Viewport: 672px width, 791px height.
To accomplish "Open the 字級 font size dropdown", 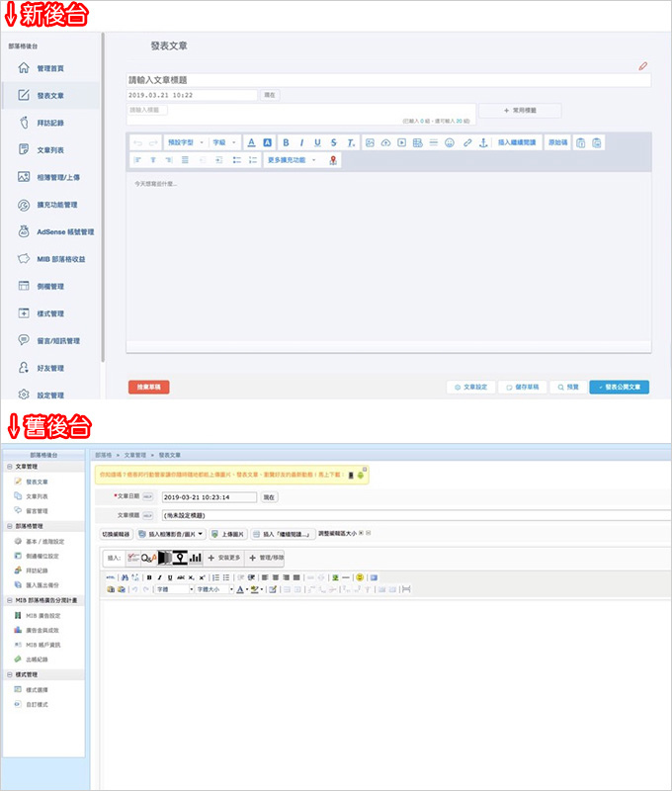I will 224,142.
